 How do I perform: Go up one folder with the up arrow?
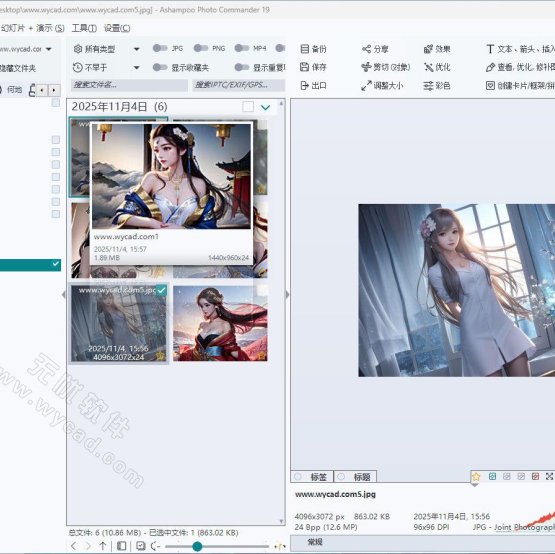103,546
